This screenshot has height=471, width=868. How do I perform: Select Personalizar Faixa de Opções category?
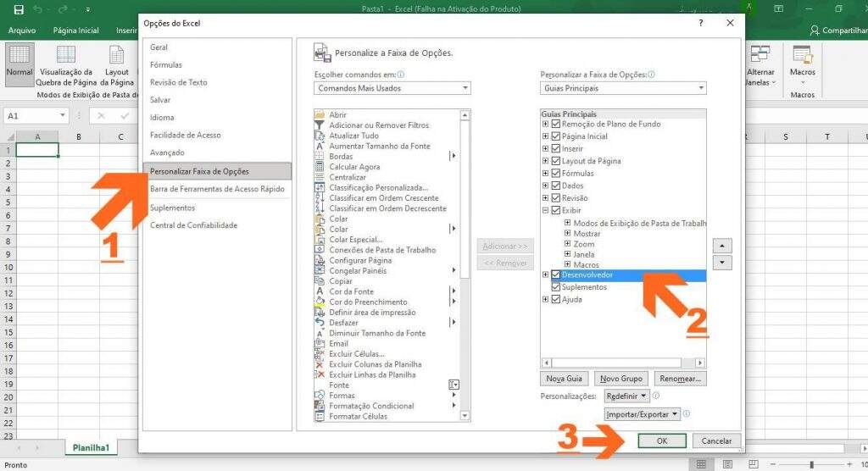[217, 172]
